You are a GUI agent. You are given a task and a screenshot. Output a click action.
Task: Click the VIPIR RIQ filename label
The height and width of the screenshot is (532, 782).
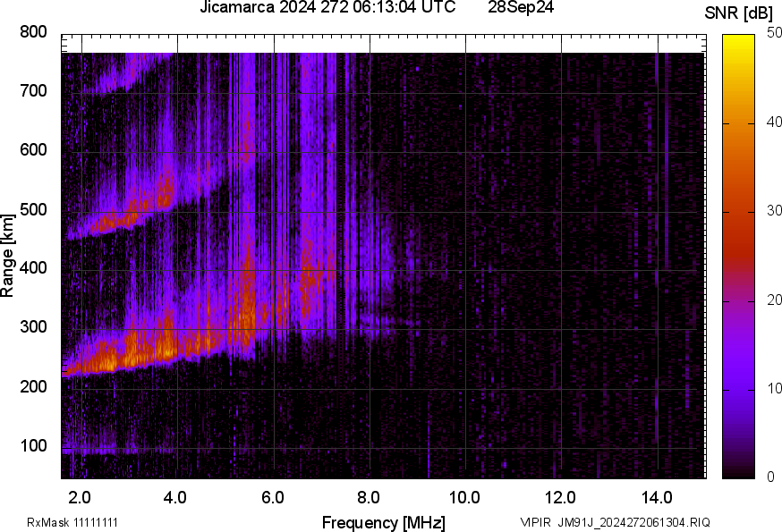click(x=615, y=522)
